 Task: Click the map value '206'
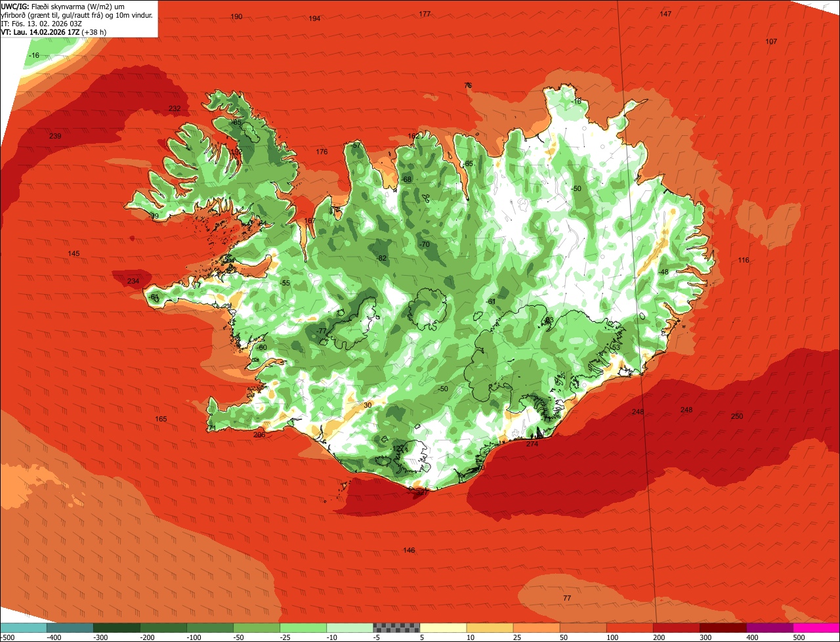pyautogui.click(x=259, y=435)
